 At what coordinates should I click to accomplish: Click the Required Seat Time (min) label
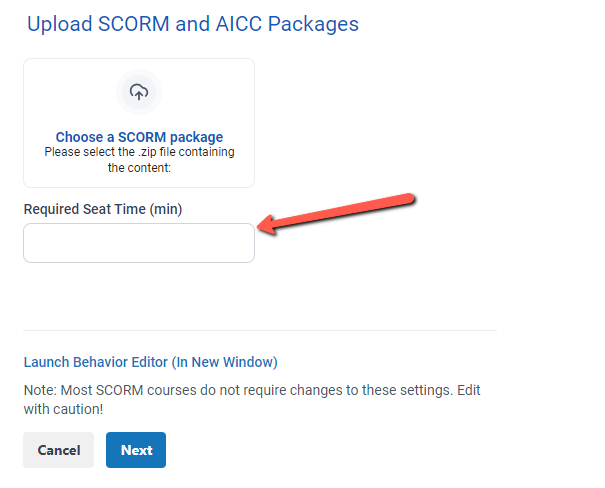click(x=103, y=209)
